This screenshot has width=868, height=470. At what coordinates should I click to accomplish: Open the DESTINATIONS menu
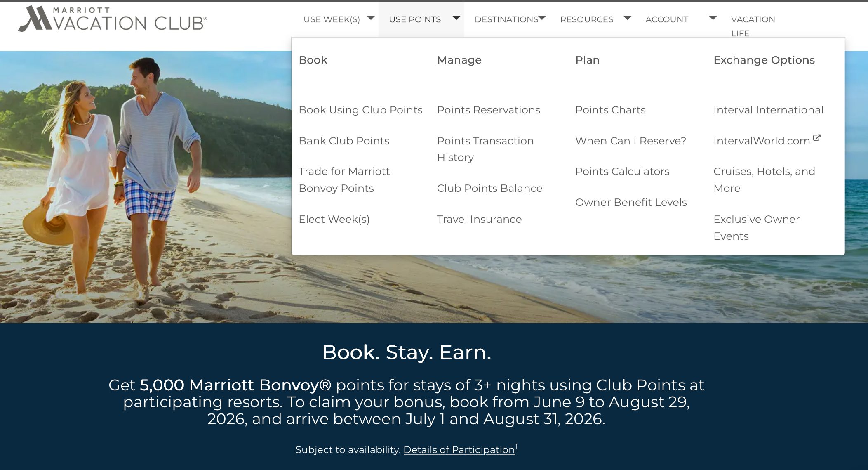(506, 19)
